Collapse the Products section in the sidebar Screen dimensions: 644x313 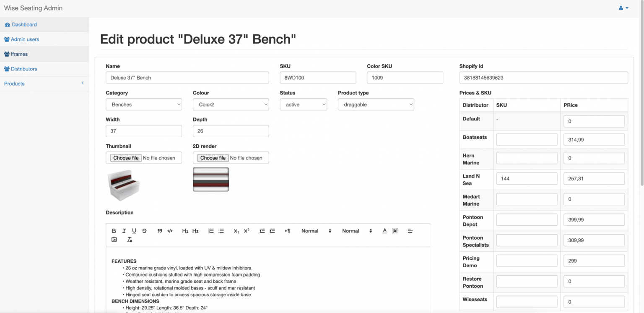click(83, 83)
